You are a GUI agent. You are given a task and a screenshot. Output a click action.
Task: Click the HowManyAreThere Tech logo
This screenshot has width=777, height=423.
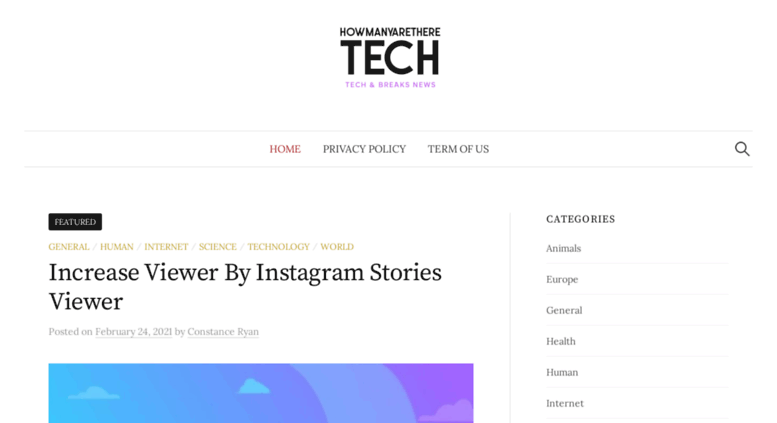pos(390,57)
